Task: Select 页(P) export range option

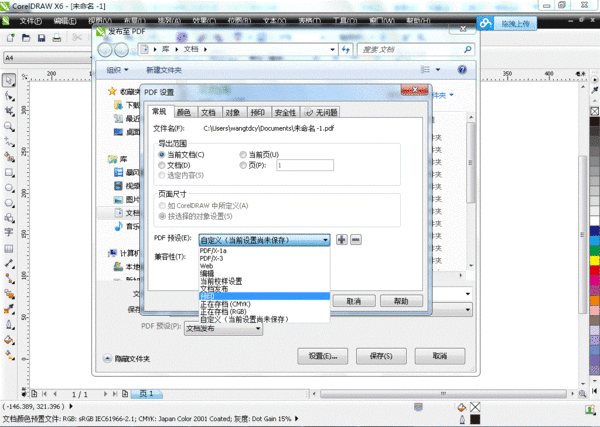Action: coord(253,165)
